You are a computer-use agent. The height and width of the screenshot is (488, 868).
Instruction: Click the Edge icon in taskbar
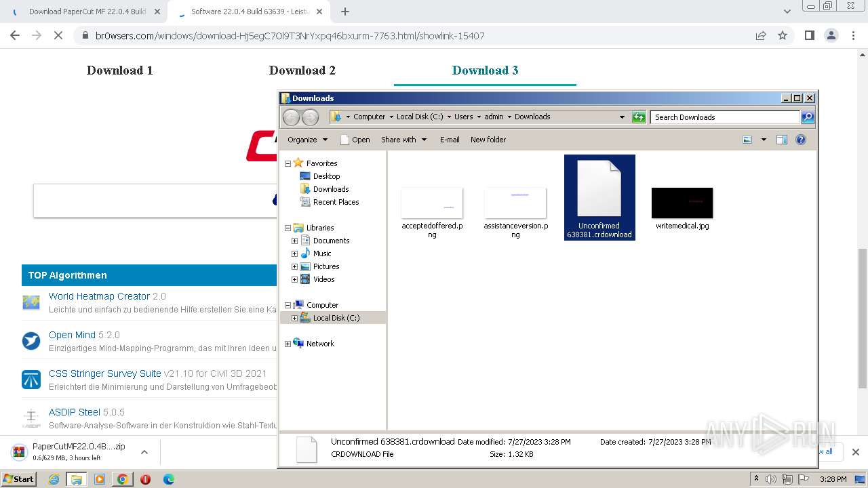(x=169, y=479)
